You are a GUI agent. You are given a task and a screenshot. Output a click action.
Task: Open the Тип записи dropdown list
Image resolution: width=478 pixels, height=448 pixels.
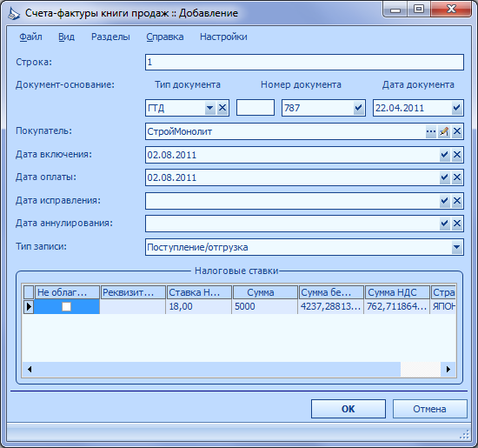pos(456,247)
